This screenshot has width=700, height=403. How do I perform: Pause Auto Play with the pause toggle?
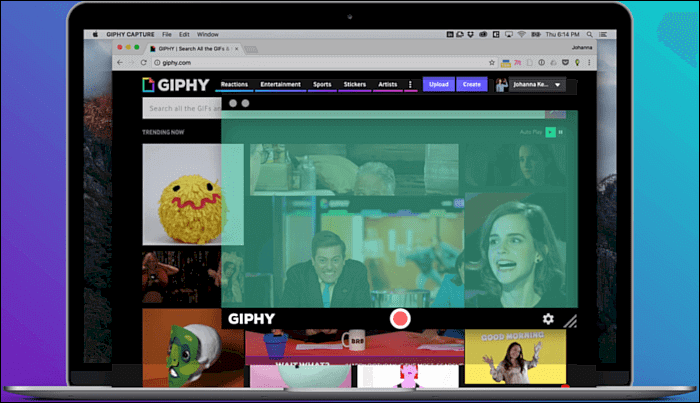tap(561, 132)
